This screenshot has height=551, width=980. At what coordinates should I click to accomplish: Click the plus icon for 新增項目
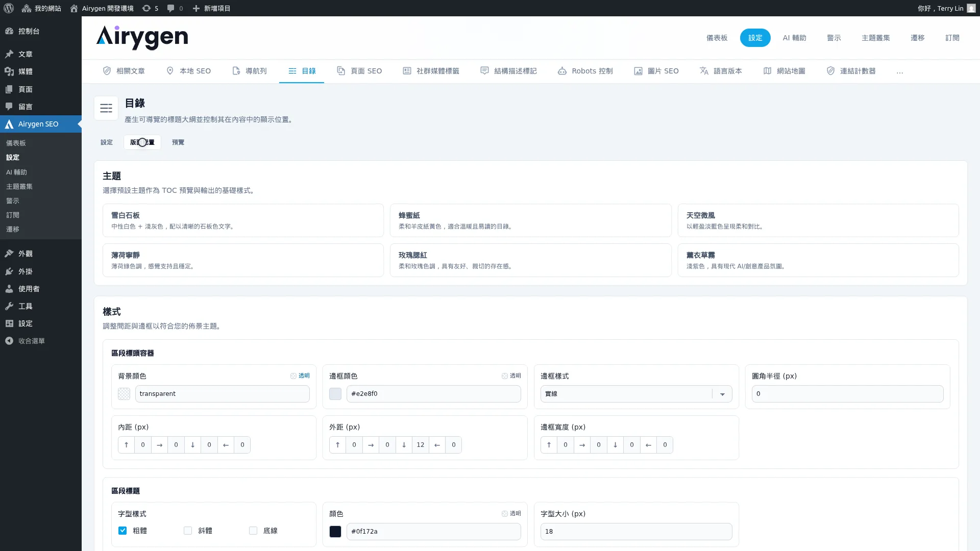click(196, 8)
